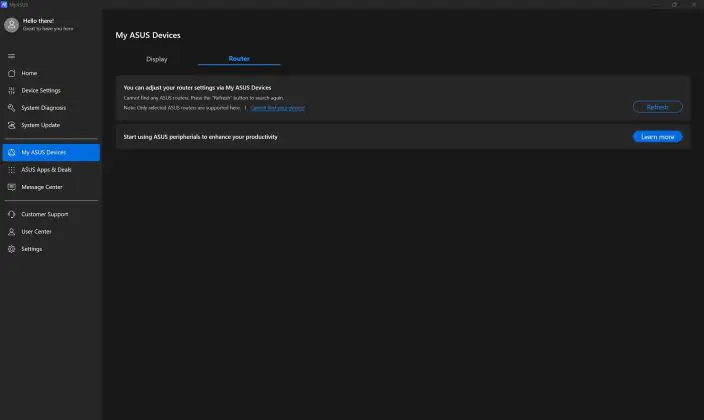This screenshot has height=420, width=704.
Task: Click the System Update icon
Action: 12,125
